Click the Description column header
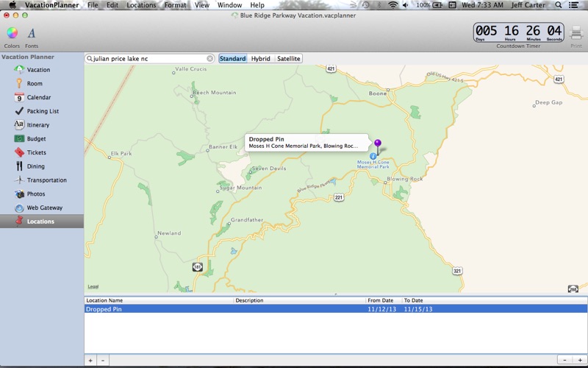The image size is (588, 368). click(x=300, y=300)
